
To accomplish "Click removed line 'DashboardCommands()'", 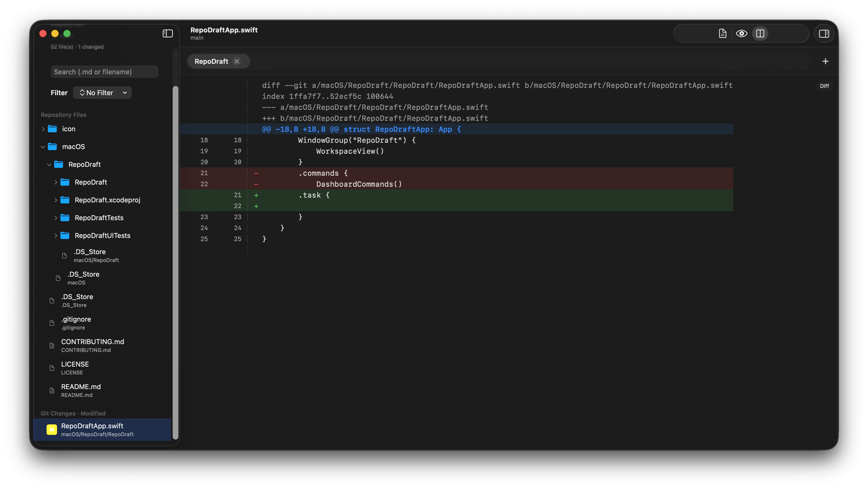I will pyautogui.click(x=456, y=184).
